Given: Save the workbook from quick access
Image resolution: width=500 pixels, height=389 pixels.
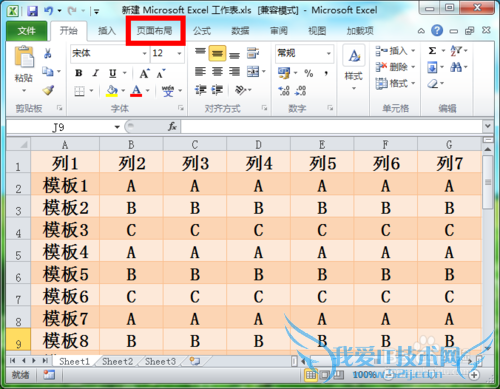Looking at the screenshot, I should pos(32,11).
